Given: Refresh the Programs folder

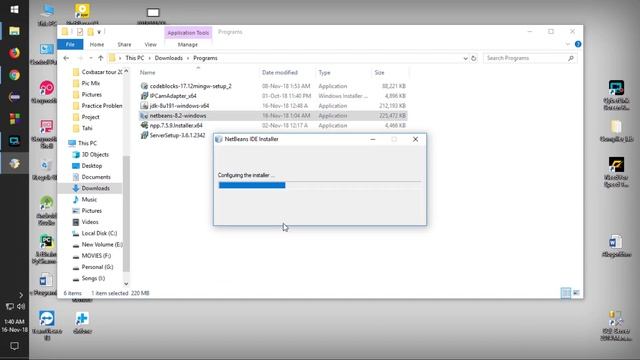Looking at the screenshot, I should 473,58.
